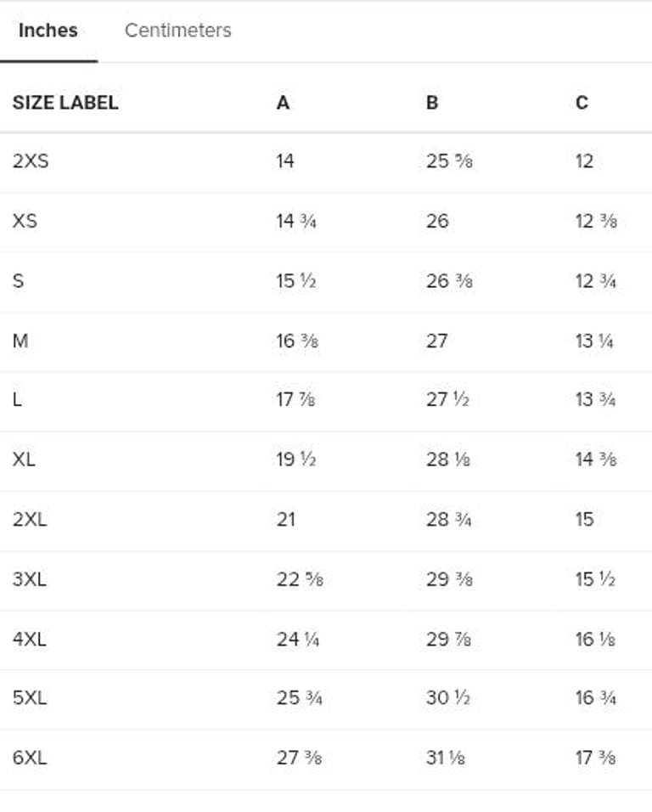Select the 2XL size label
Image resolution: width=652 pixels, height=812 pixels.
[x=30, y=519]
